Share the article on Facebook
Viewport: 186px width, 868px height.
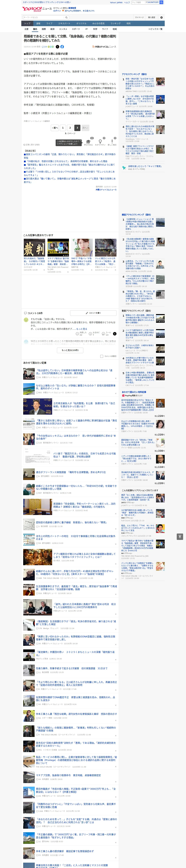(62, 47)
